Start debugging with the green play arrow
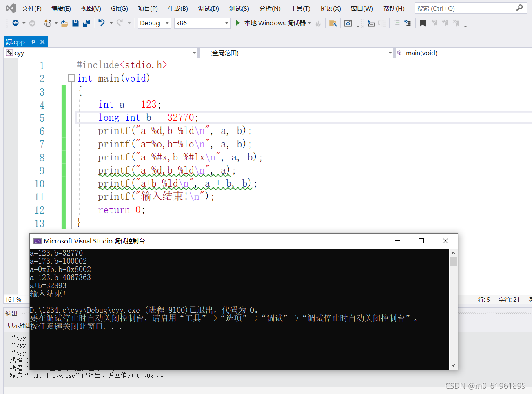 [237, 23]
